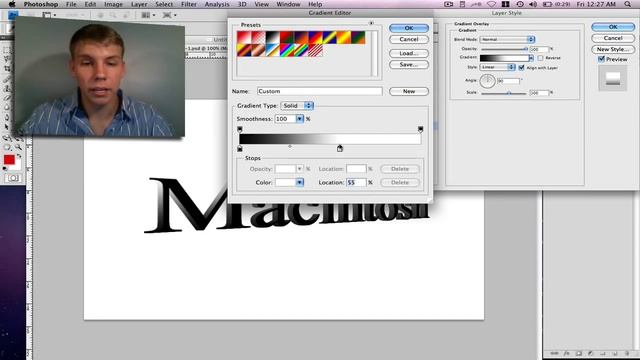Click the volume icon in menu bar
This screenshot has width=640, height=360.
click(x=533, y=4)
